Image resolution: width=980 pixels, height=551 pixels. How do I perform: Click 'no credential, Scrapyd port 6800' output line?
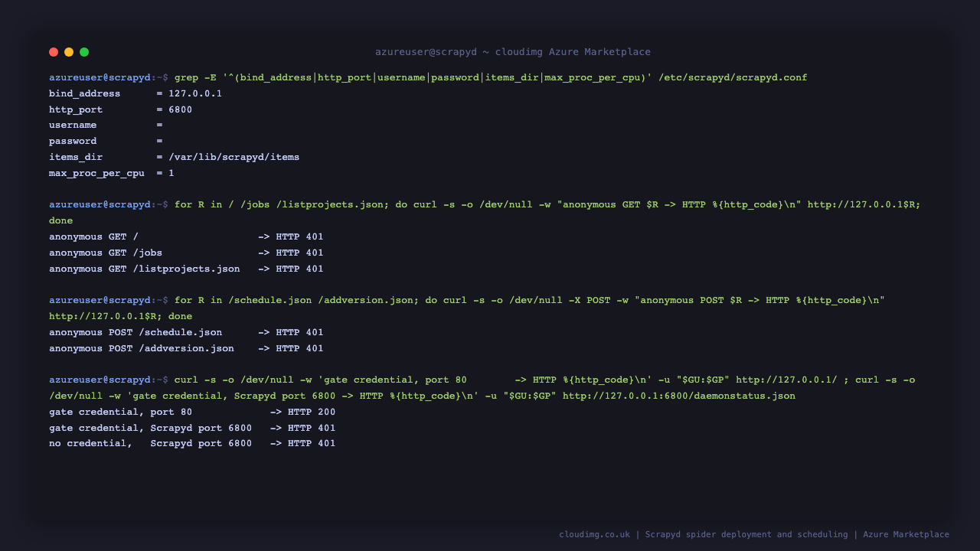192,443
